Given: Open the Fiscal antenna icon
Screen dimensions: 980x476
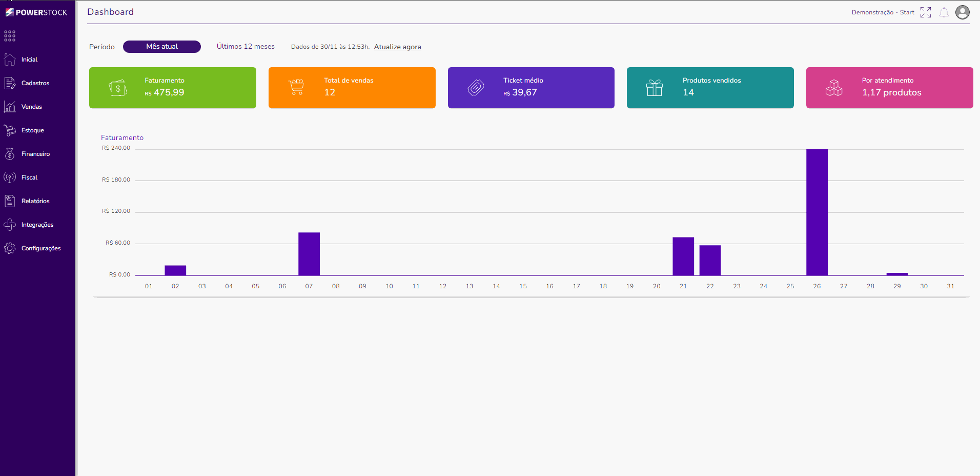Looking at the screenshot, I should point(10,177).
